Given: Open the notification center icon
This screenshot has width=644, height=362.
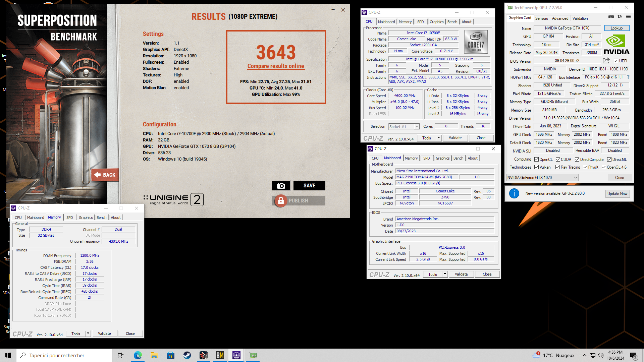Looking at the screenshot, I should coord(634,355).
